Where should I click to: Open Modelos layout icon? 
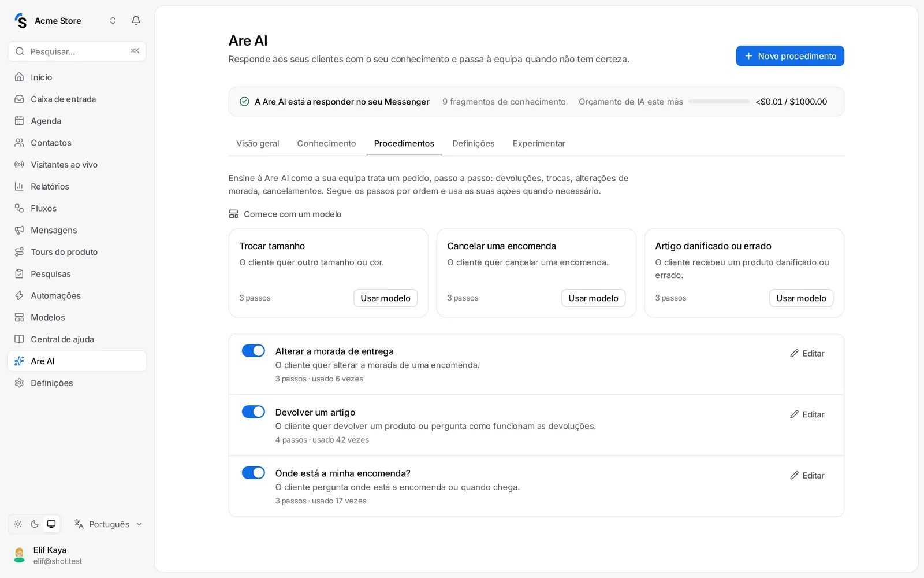tap(19, 317)
